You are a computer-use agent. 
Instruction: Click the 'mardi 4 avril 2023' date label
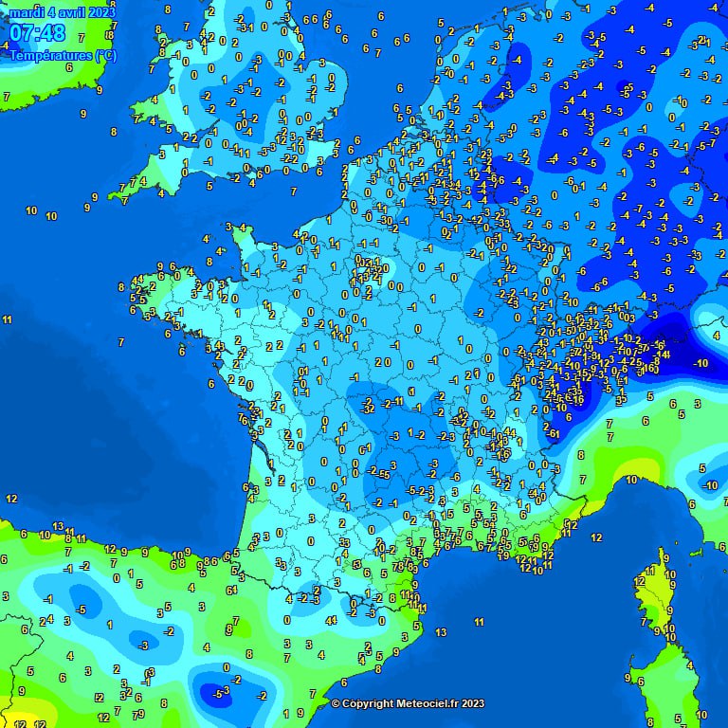tap(62, 11)
